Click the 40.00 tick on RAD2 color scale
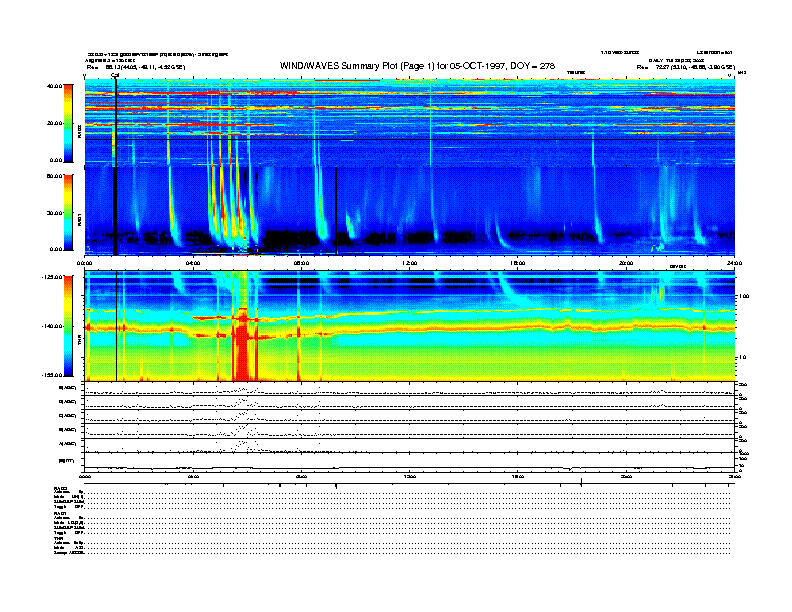This screenshot has width=792, height=612. click(x=54, y=86)
